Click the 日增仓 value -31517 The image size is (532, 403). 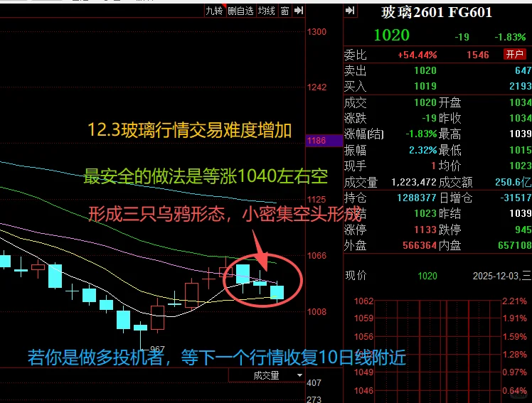point(516,198)
